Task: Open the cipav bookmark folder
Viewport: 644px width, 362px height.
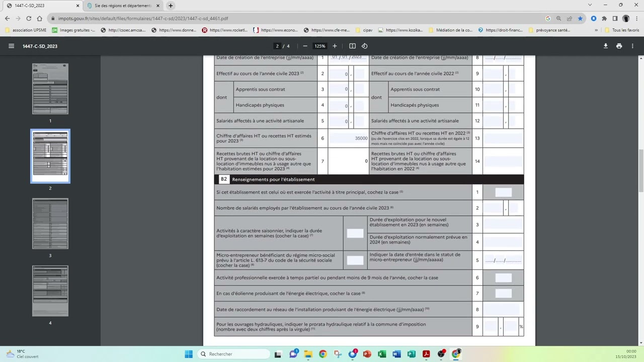Action: (363, 30)
